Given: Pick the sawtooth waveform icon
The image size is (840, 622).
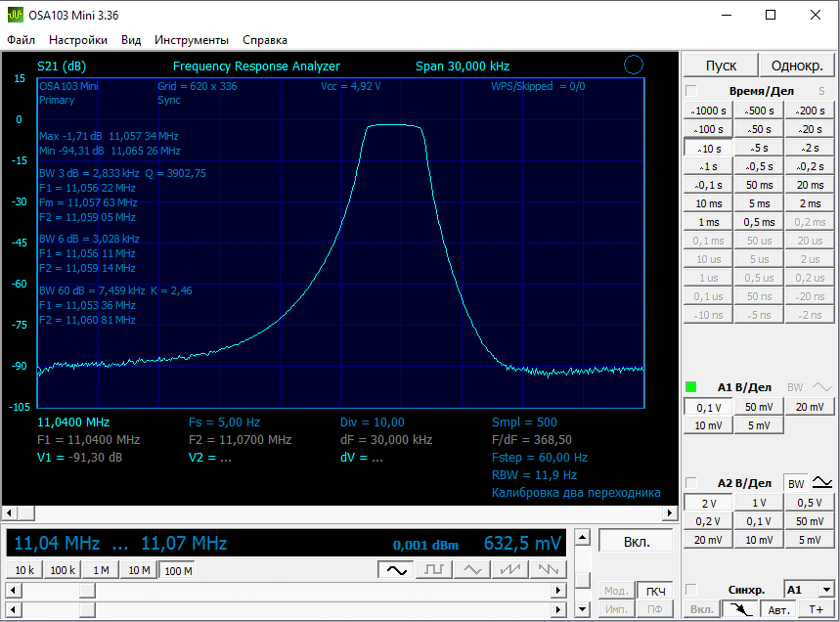Looking at the screenshot, I should pyautogui.click(x=510, y=569).
